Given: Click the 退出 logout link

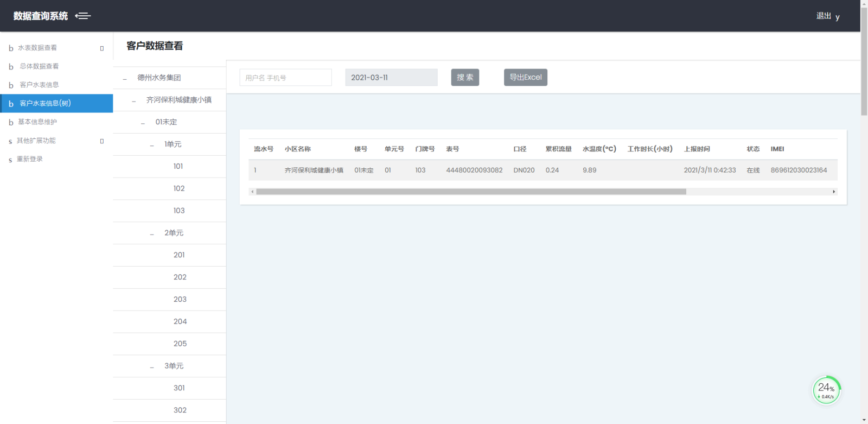Looking at the screenshot, I should coord(824,16).
